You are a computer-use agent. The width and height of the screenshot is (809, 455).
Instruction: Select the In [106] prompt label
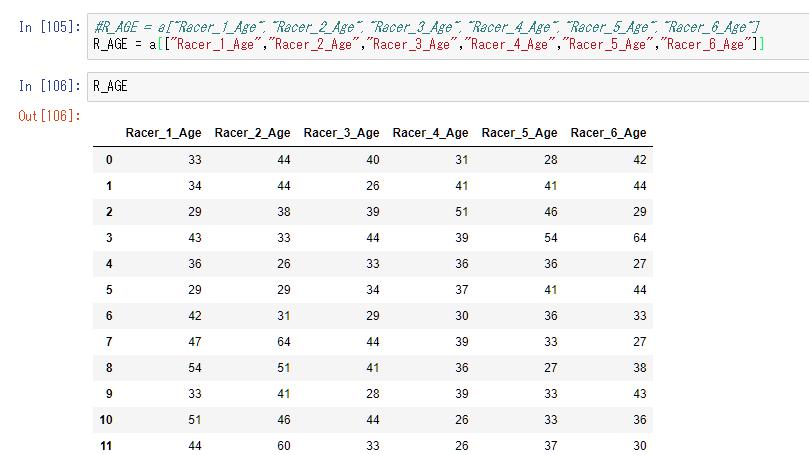pos(50,86)
